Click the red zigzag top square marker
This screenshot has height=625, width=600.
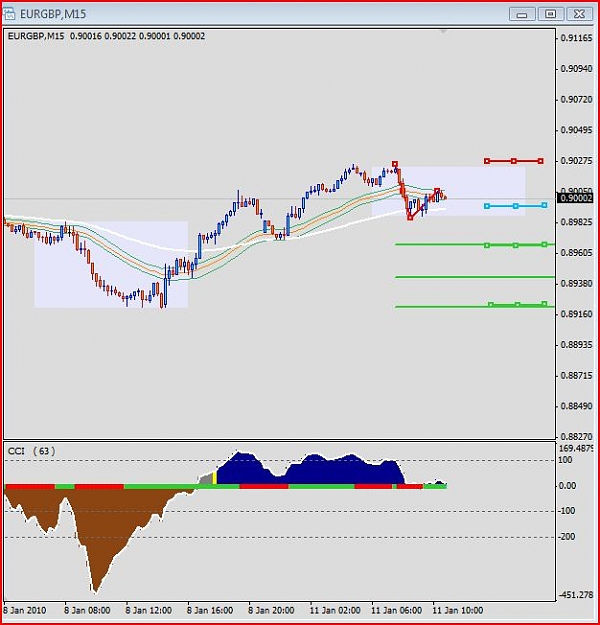pyautogui.click(x=395, y=164)
